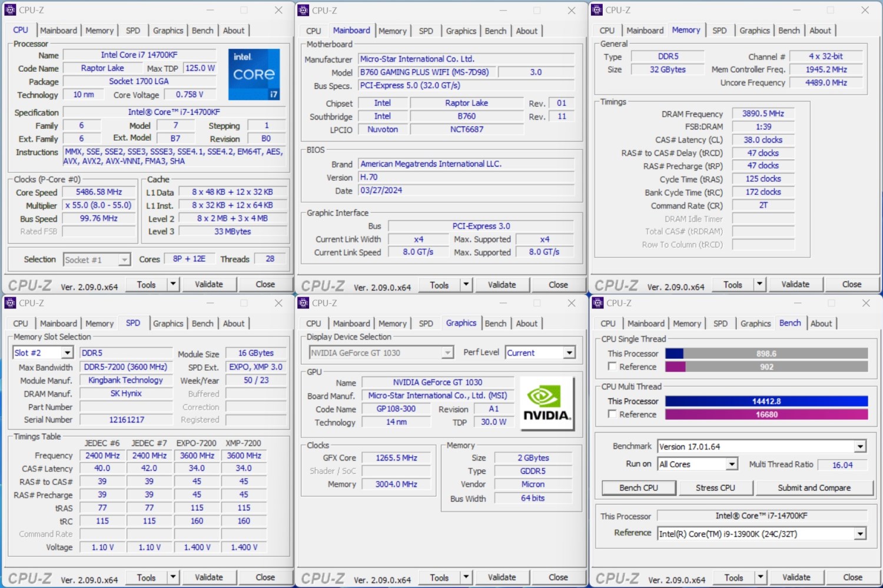883x588 pixels.
Task: Click CPU-Z title icon of Memory window
Action: click(x=596, y=10)
